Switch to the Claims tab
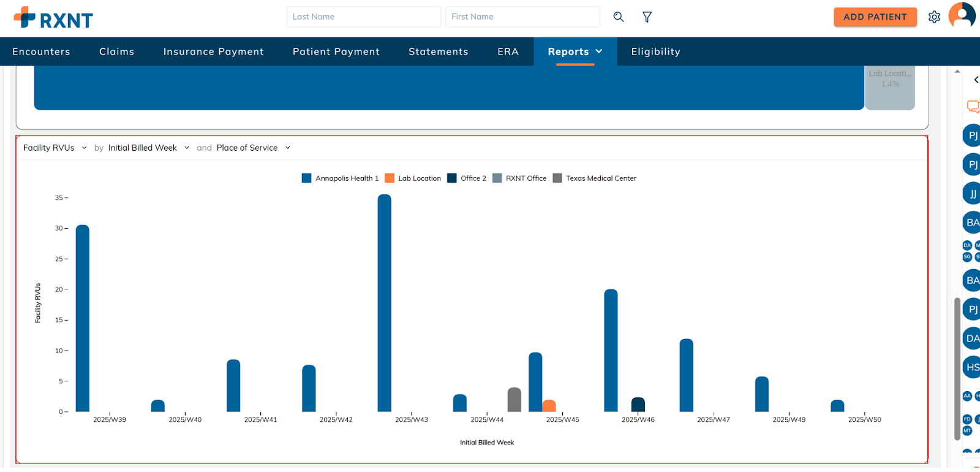 (x=116, y=51)
